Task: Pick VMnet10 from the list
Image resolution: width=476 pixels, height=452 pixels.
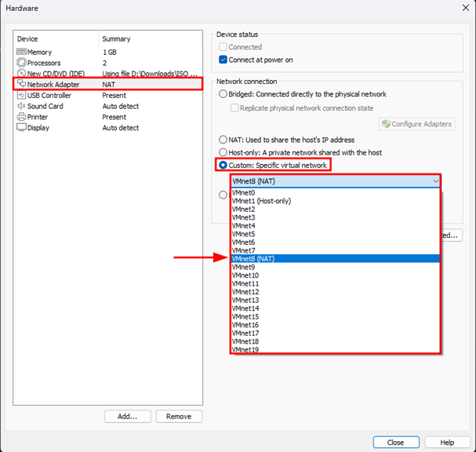Action: tap(336, 275)
